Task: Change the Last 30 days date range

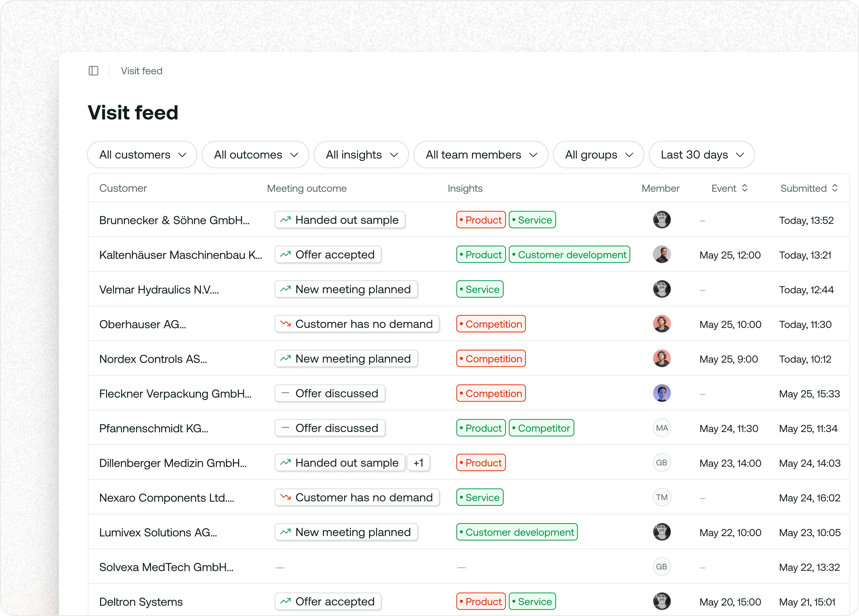Action: point(702,154)
